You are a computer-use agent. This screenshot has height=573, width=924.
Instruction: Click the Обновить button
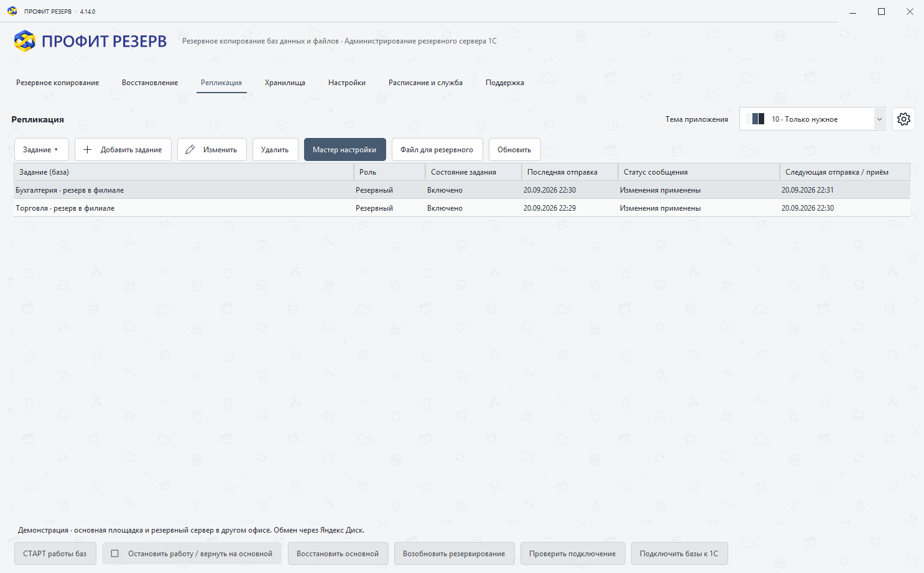(x=514, y=150)
